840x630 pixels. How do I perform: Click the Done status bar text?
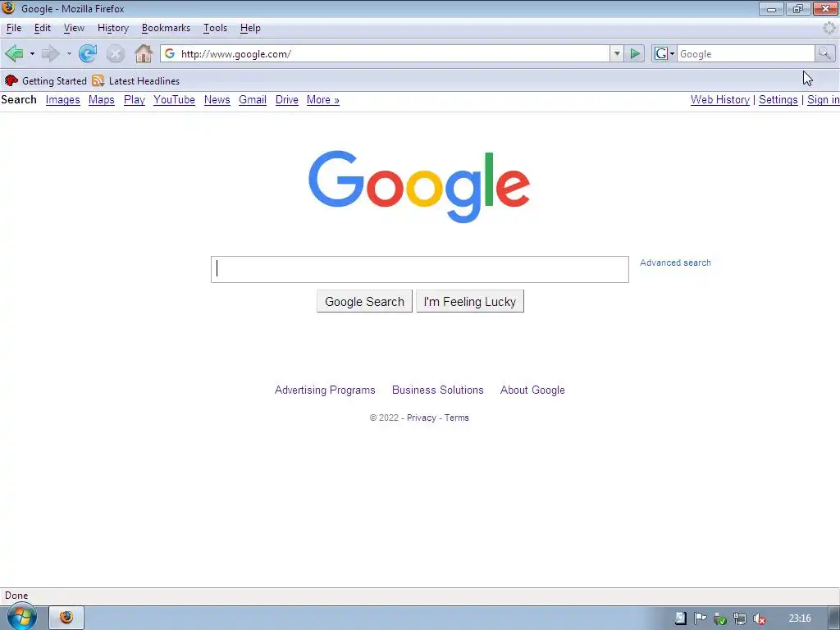pos(16,596)
